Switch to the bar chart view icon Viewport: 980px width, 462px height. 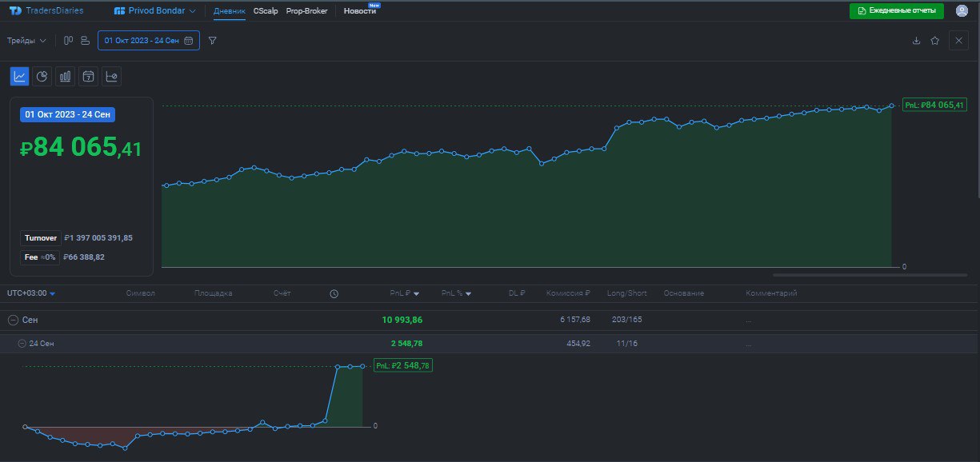coord(66,76)
